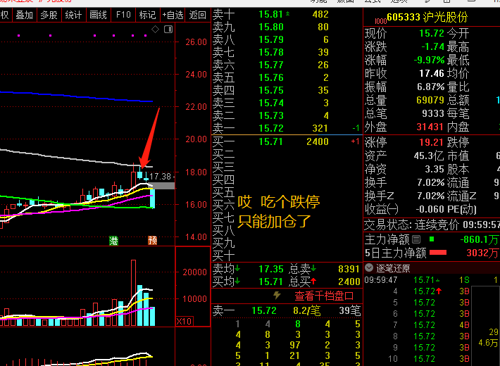Viewport: 500px width, 366px height.
Task: Click the 卖九 price 15.80
Action: pyautogui.click(x=271, y=27)
